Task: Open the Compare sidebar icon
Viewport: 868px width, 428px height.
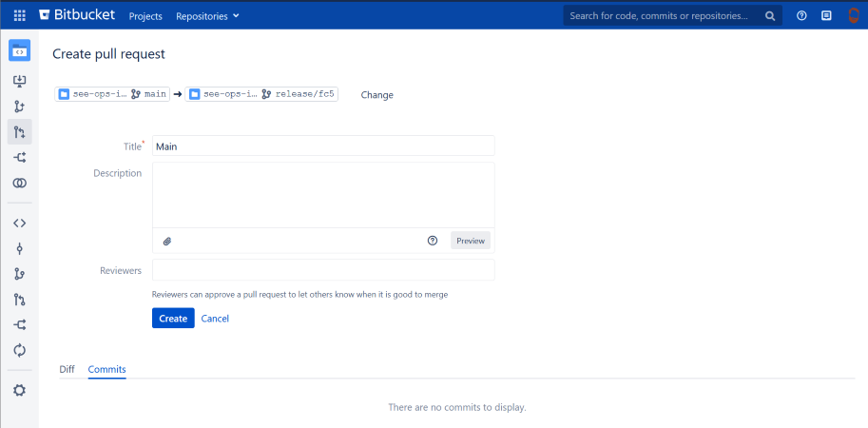Action: pyautogui.click(x=19, y=183)
